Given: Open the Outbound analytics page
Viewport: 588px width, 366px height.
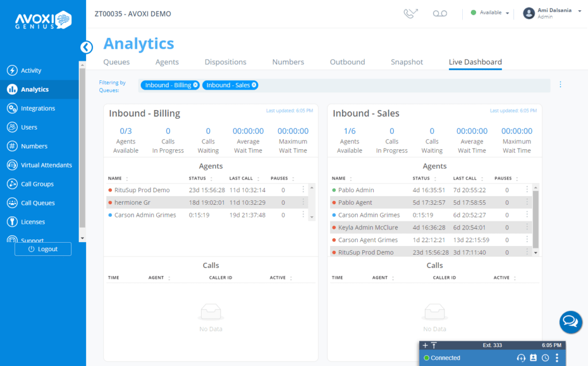Looking at the screenshot, I should point(347,61).
